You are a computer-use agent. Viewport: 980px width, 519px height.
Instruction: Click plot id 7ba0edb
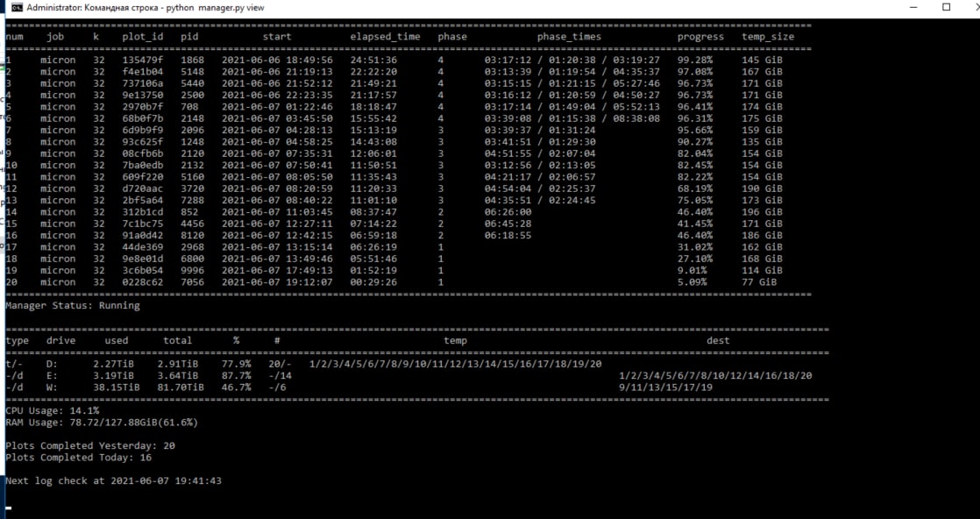(143, 165)
